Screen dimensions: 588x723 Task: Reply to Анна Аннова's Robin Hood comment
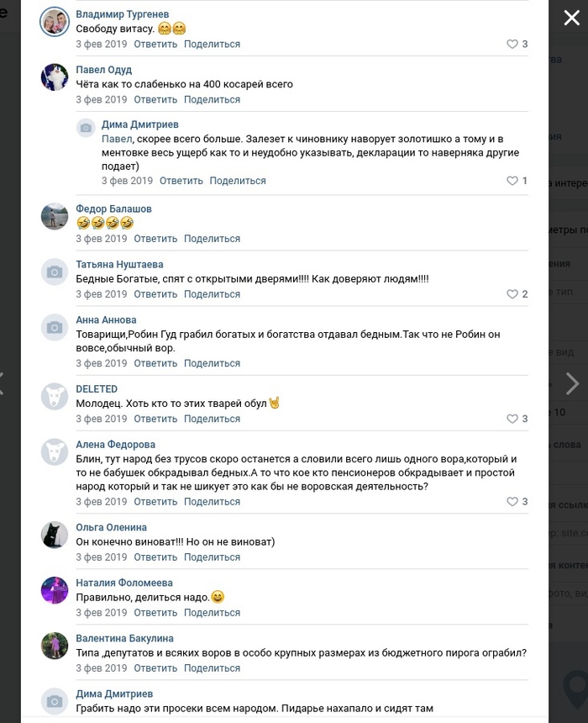155,363
